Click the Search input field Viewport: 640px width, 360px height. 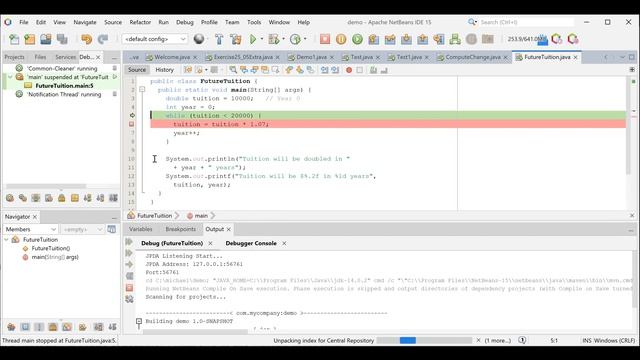(527, 22)
